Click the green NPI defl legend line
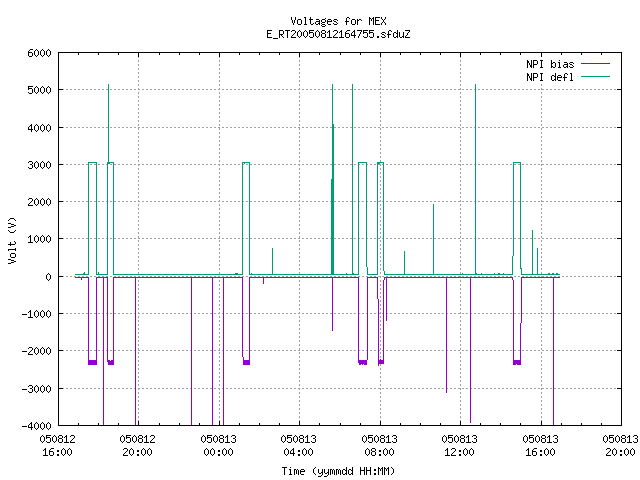 coord(596,76)
